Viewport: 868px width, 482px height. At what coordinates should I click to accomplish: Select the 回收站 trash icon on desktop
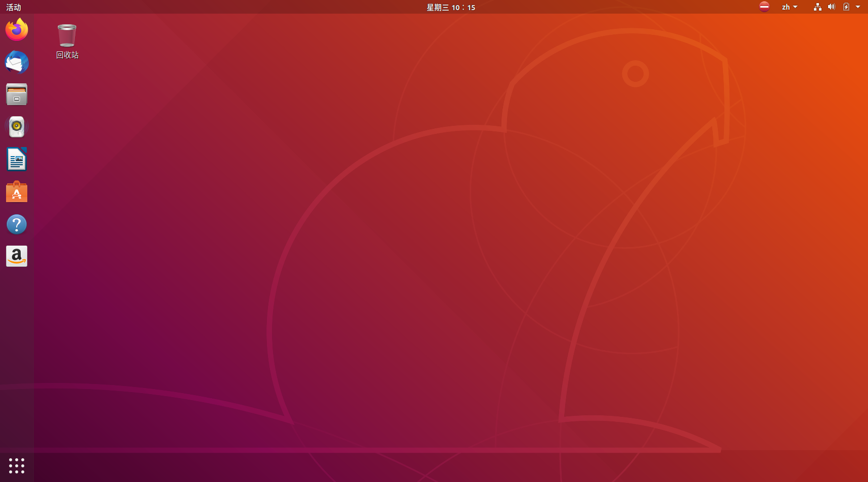(x=67, y=35)
